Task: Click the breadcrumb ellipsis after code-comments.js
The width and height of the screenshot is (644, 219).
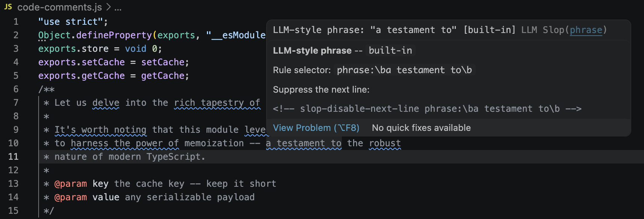Action: [x=118, y=7]
